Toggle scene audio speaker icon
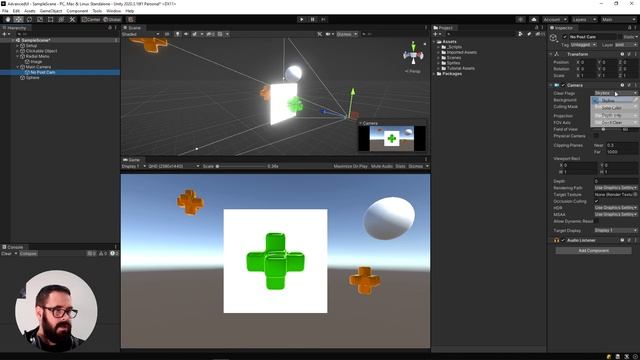 coord(186,34)
